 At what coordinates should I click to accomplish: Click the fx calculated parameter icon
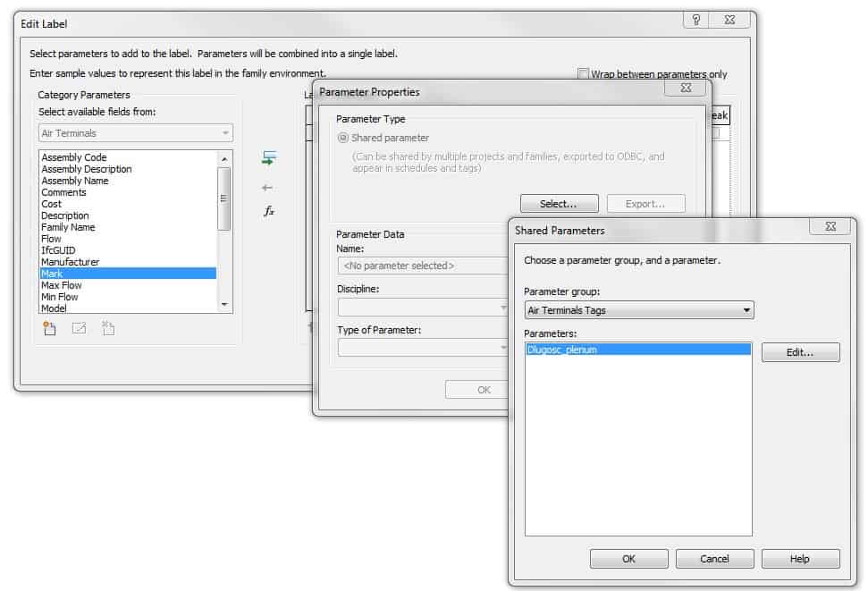tap(268, 211)
